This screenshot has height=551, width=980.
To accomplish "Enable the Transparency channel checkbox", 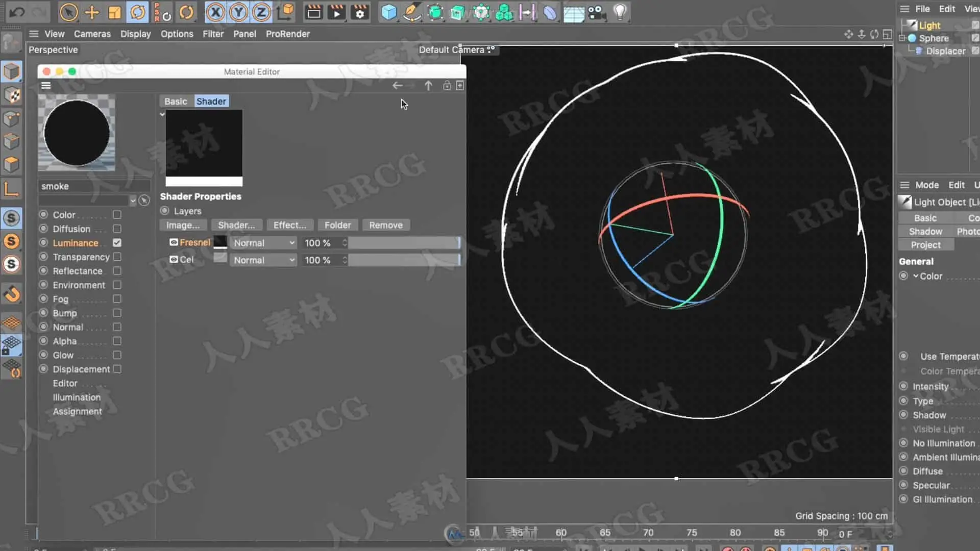I will tap(117, 257).
